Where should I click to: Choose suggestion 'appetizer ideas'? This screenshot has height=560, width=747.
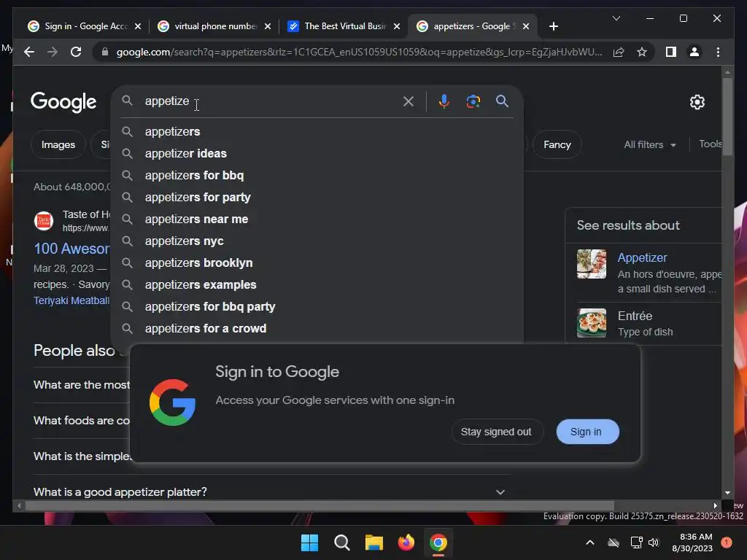pyautogui.click(x=317, y=153)
